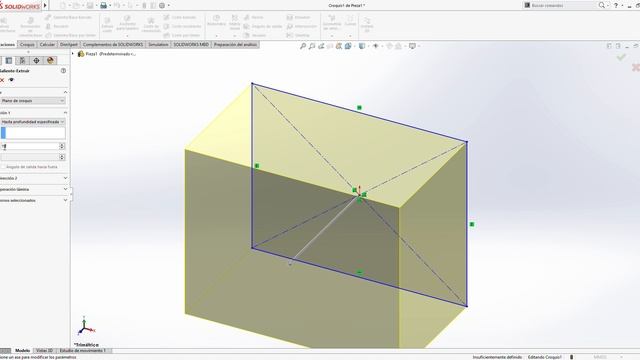
Task: Click the '*Trimétrica' view label
Action: coord(87,345)
